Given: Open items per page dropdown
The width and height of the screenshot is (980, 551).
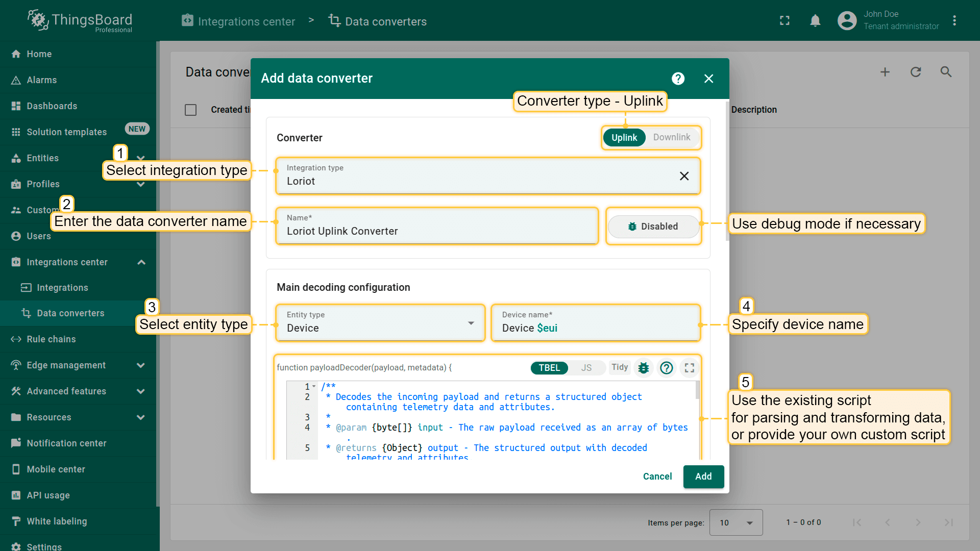Looking at the screenshot, I should point(736,522).
